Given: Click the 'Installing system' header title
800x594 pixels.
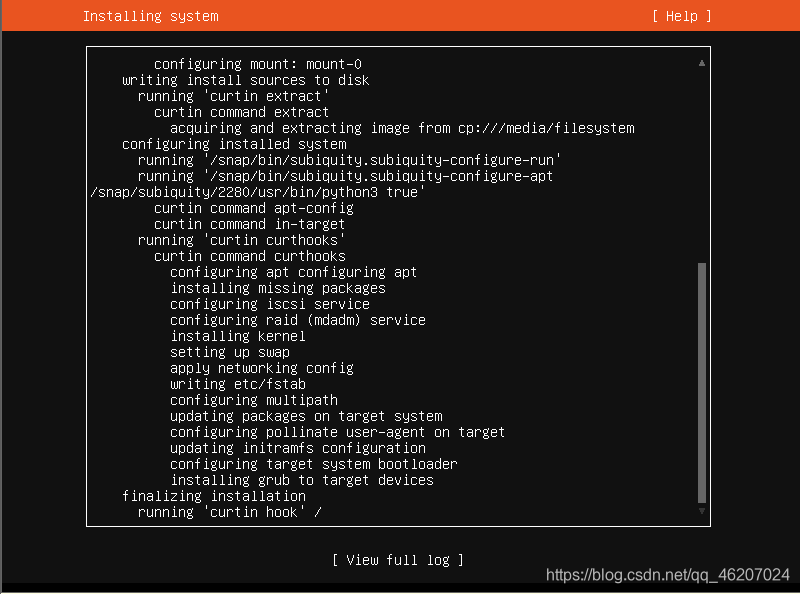Looking at the screenshot, I should 151,16.
